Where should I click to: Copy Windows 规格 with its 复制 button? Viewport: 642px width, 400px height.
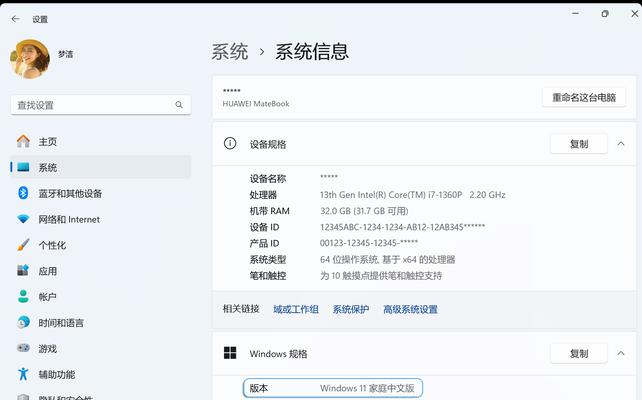coord(579,353)
